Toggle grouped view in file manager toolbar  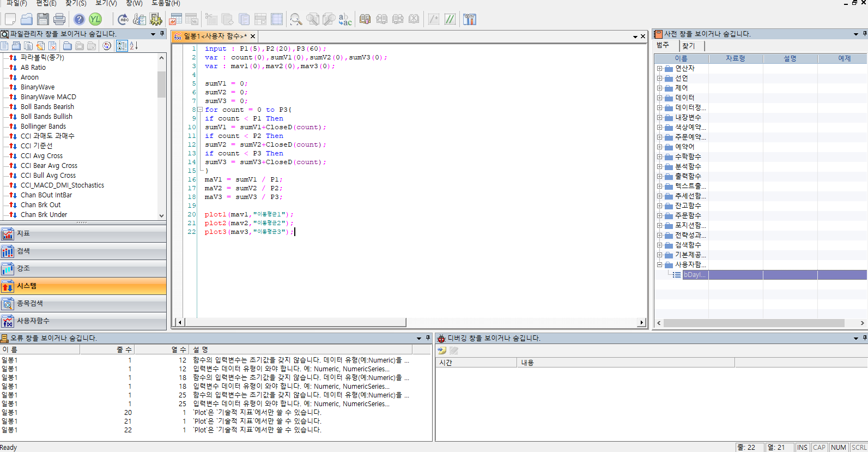point(122,46)
